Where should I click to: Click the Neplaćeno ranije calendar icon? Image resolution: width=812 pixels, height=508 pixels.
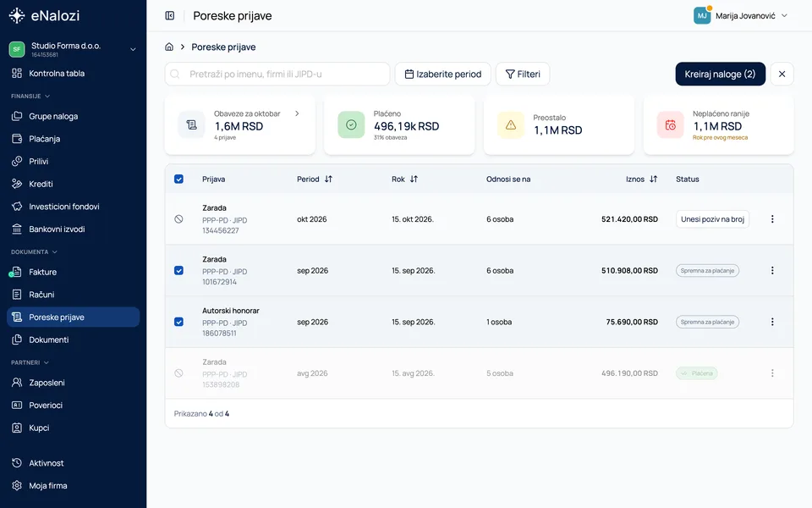(670, 125)
